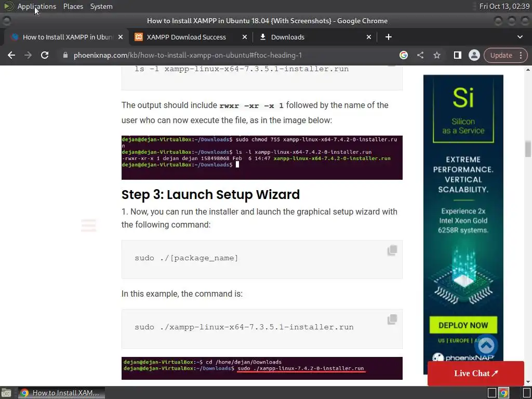Click the text 'In this example, the command is:'
532x399 pixels.
click(x=182, y=294)
